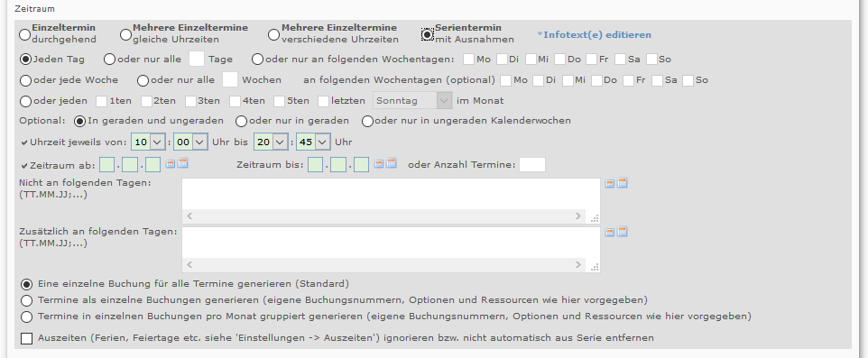Image resolution: width=868 pixels, height=358 pixels.
Task: Tick the 'Auszeiten ... ignorieren' checkbox
Action: pos(26,338)
